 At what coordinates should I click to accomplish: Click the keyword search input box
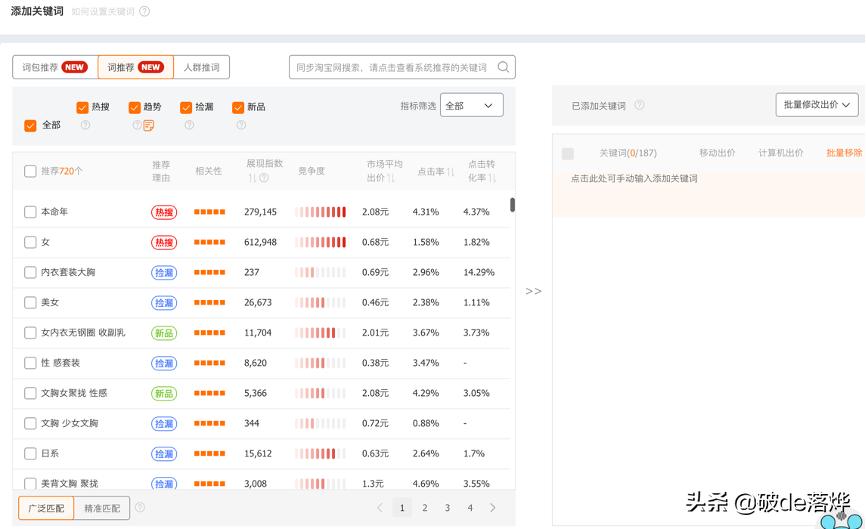402,67
